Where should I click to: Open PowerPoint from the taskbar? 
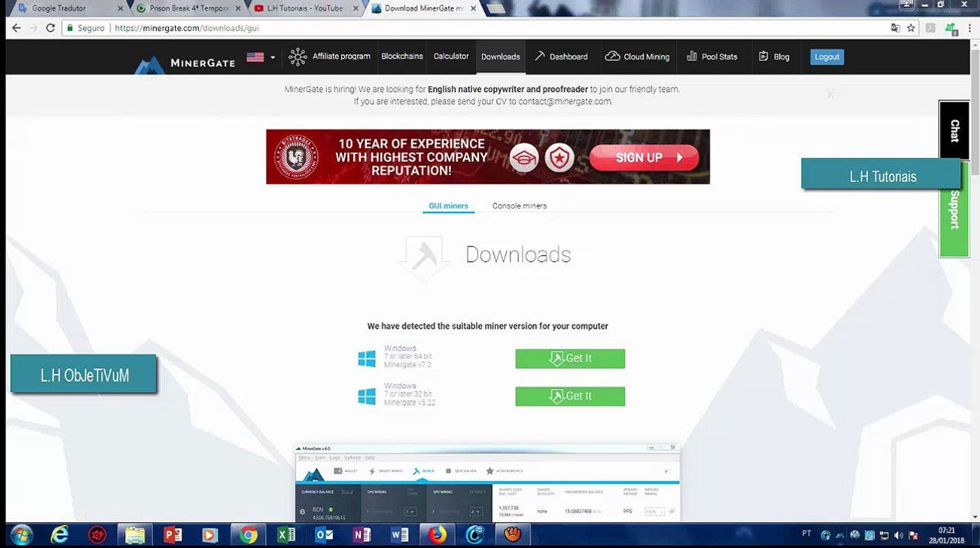(173, 535)
